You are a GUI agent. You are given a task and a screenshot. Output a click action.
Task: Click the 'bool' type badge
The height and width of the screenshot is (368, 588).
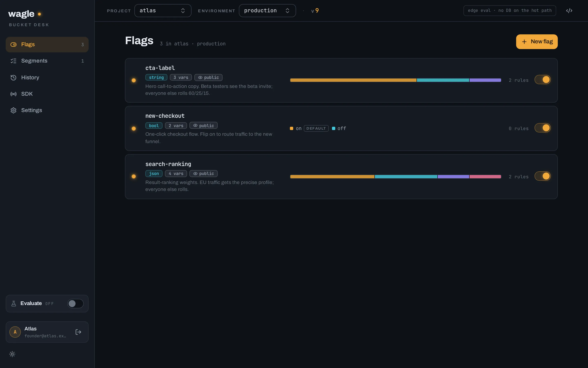(154, 126)
